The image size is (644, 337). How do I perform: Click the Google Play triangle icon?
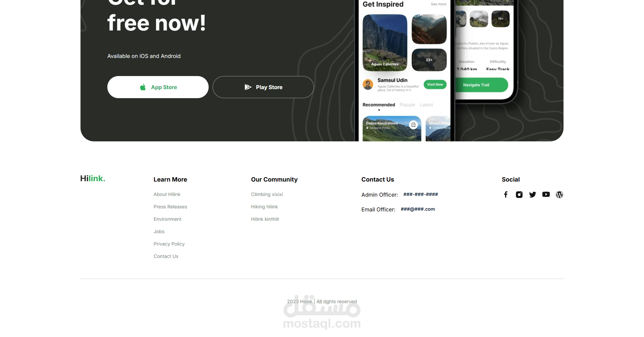point(248,87)
